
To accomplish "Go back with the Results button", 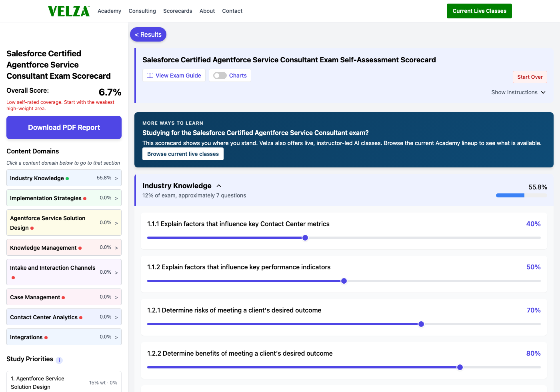I will coord(148,34).
